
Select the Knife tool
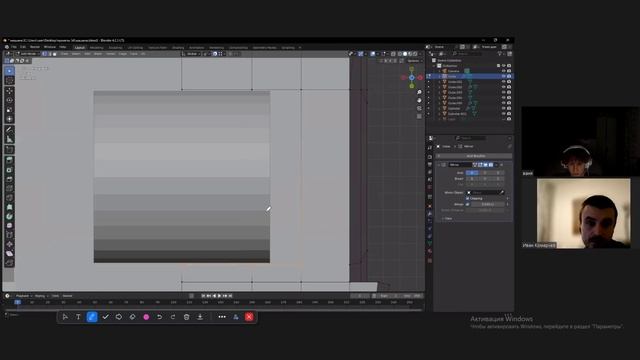pos(9,198)
